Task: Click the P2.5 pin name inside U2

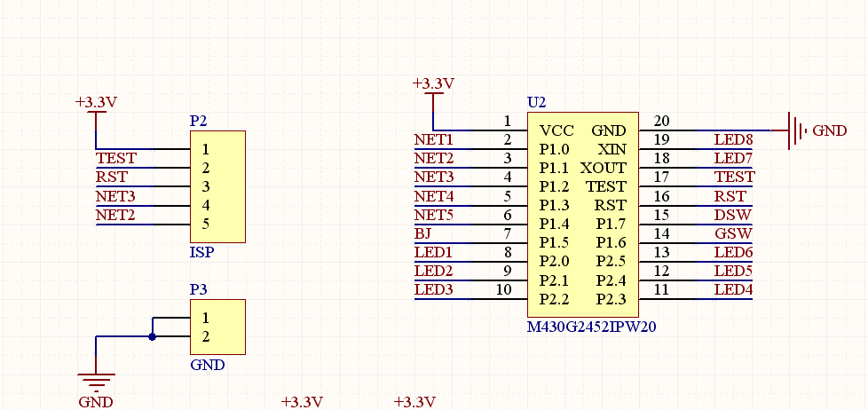Action: [612, 261]
